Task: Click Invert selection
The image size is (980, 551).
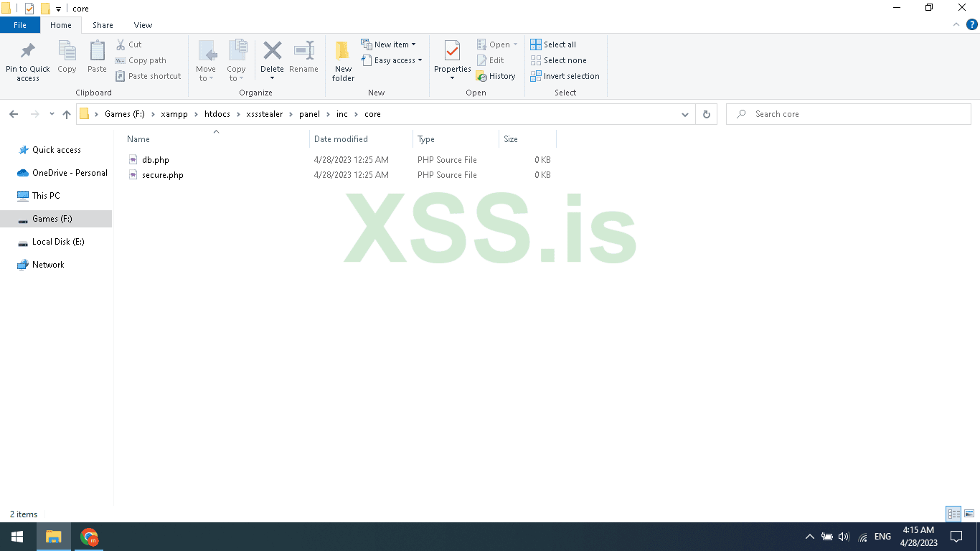Action: click(x=565, y=76)
